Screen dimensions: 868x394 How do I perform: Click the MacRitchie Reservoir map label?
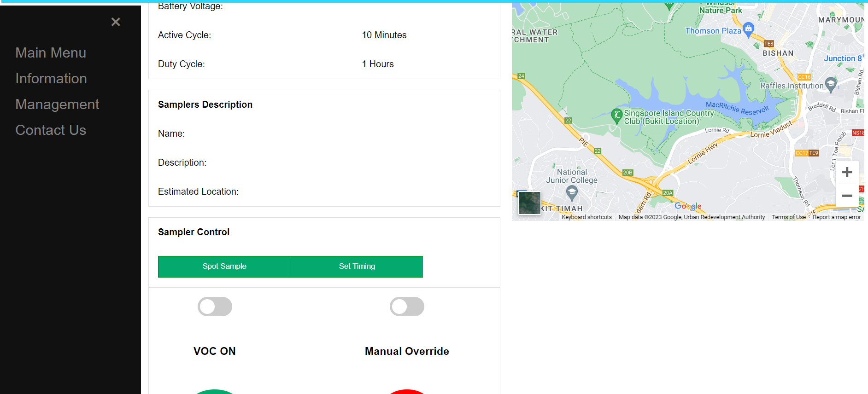click(x=737, y=108)
